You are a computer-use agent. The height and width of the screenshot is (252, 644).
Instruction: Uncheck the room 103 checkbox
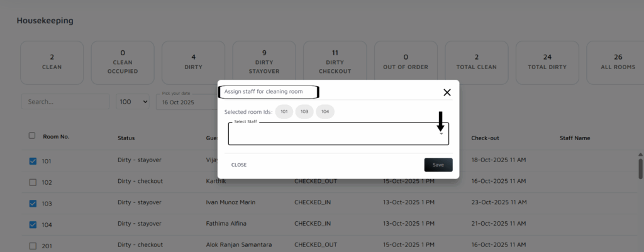33,204
